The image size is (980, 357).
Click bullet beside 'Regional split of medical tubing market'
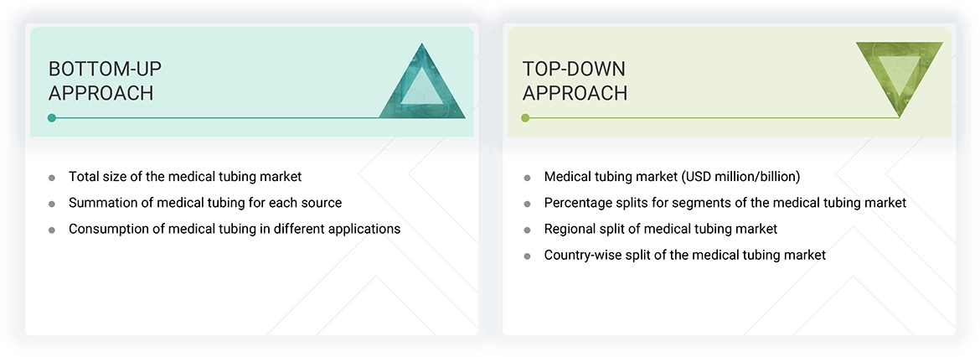tap(527, 230)
